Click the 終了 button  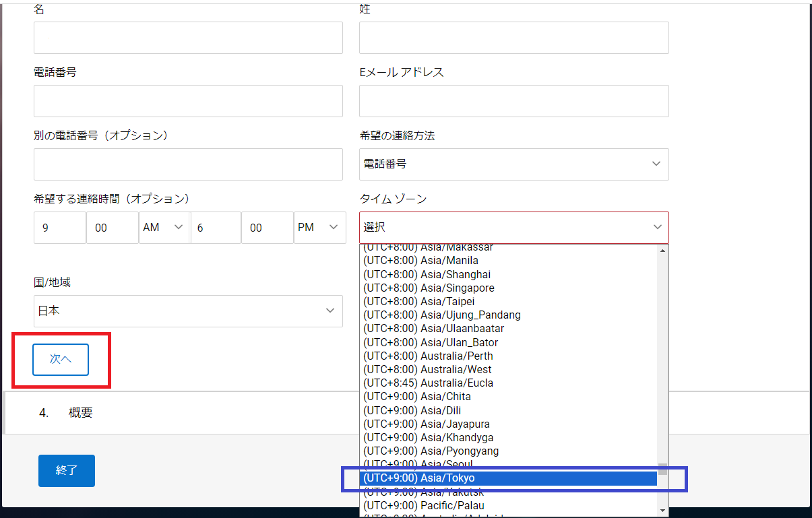66,471
